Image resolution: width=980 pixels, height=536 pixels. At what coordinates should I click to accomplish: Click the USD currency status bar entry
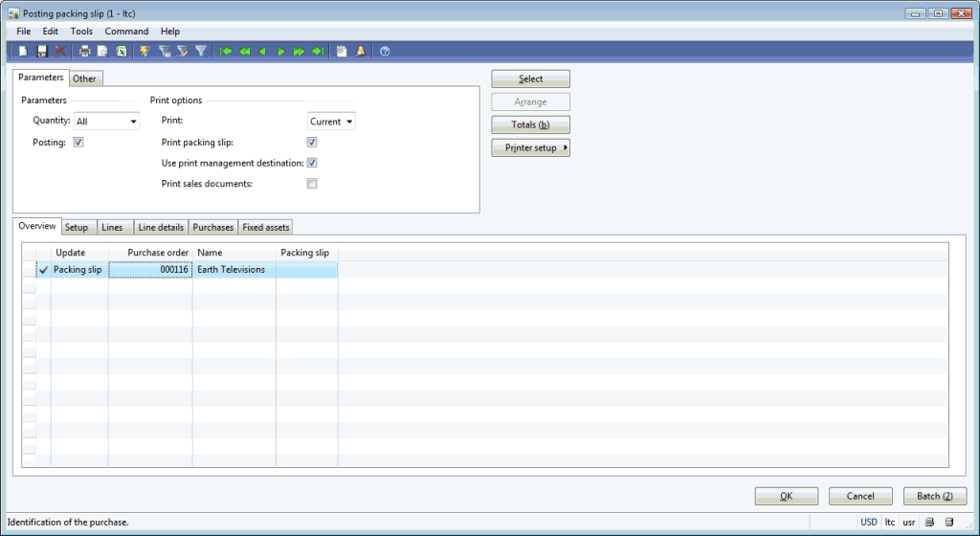(x=869, y=523)
